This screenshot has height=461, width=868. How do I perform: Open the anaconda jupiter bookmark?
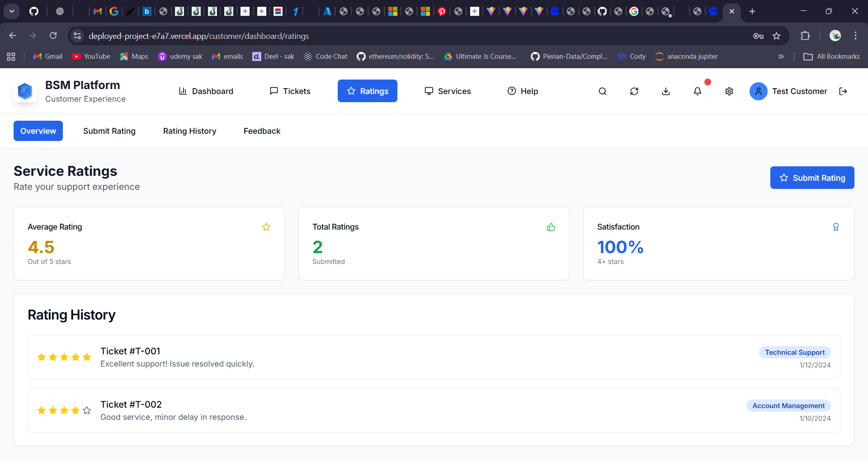pos(686,56)
